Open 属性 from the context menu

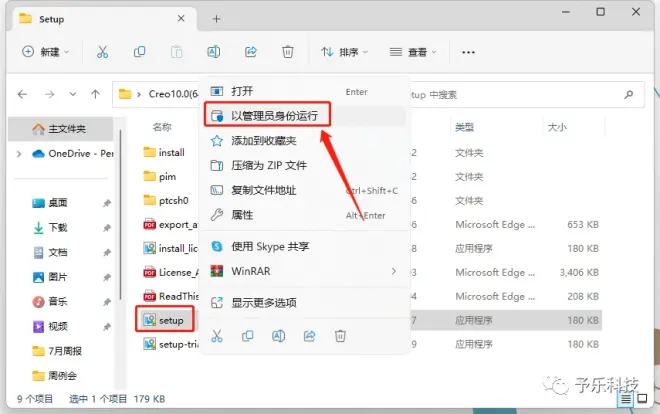[x=305, y=215]
